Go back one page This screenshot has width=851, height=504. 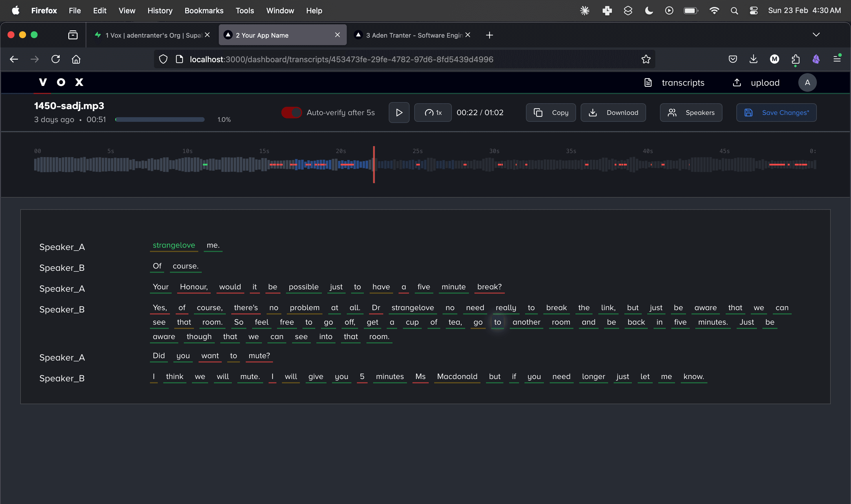click(x=14, y=59)
